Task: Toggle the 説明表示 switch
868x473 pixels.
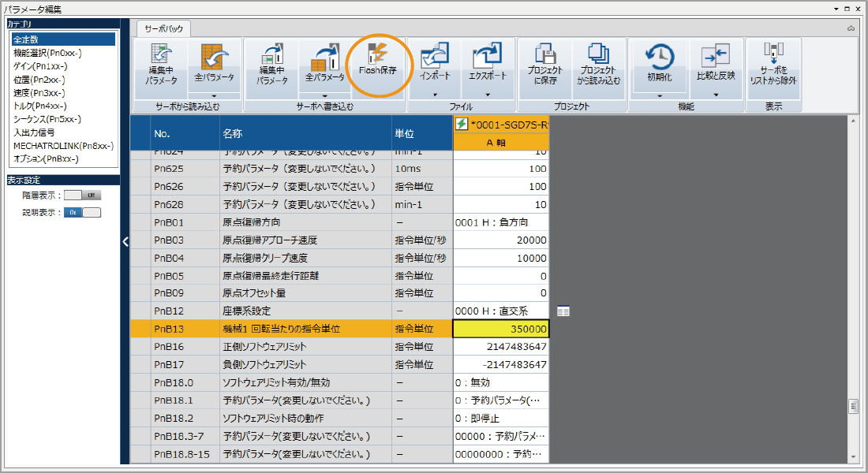Action: [x=83, y=212]
